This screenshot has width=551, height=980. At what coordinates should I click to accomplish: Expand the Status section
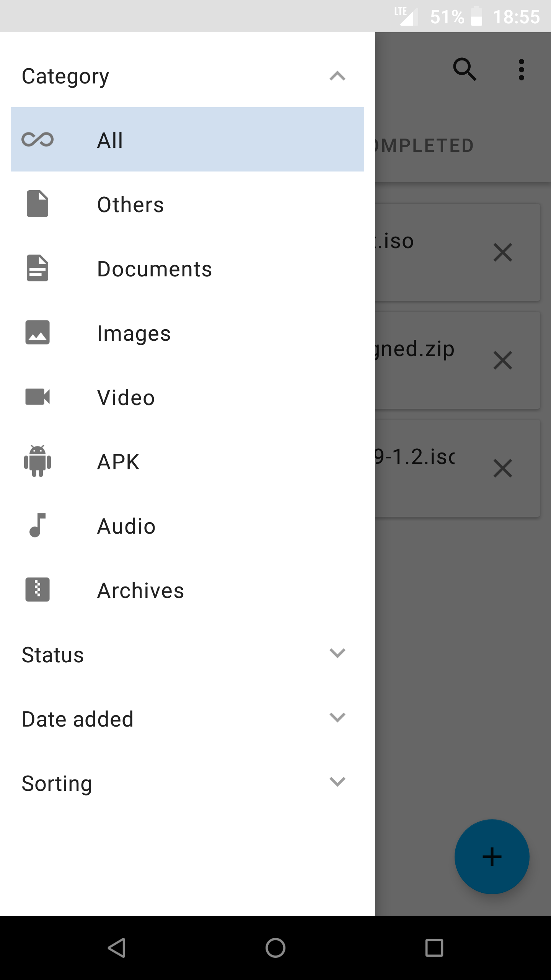[x=337, y=653]
